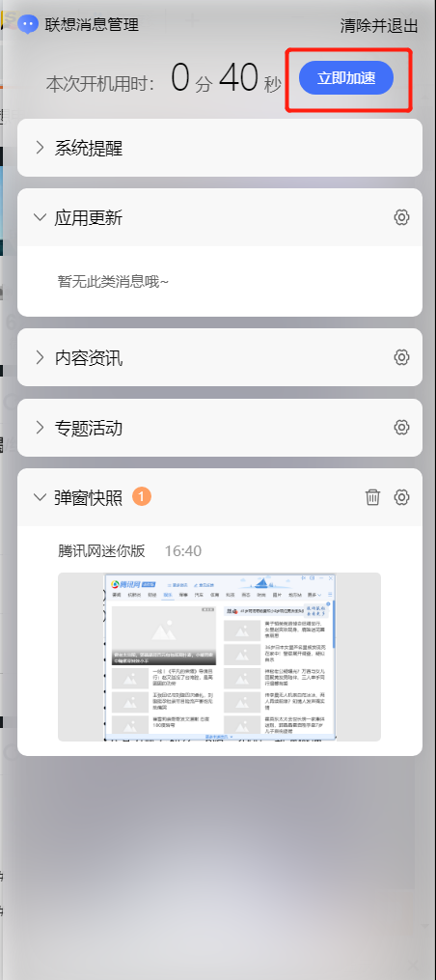Collapse the 应用更新 section chevron

tap(40, 217)
